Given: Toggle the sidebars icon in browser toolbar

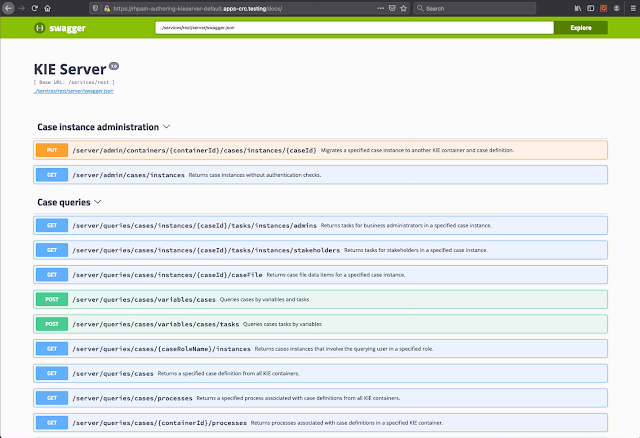Looking at the screenshot, I should pos(590,8).
